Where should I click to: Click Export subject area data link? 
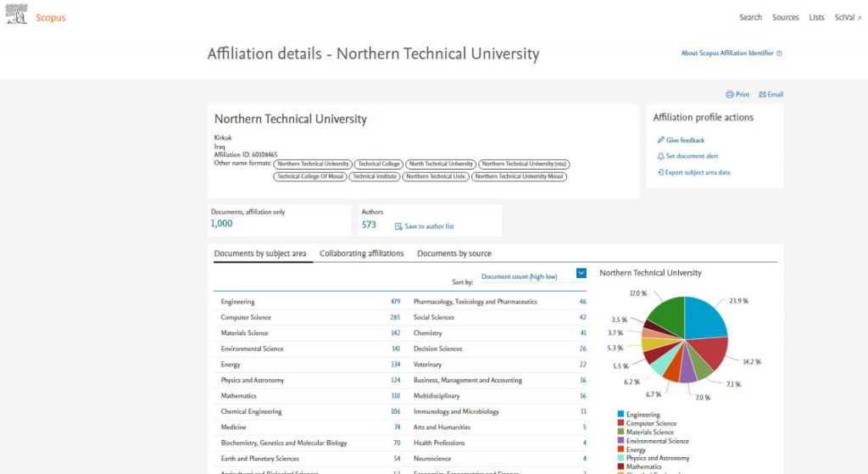(698, 172)
